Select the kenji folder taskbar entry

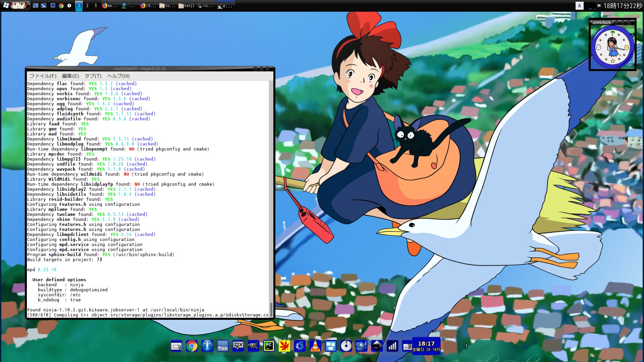pos(187,6)
